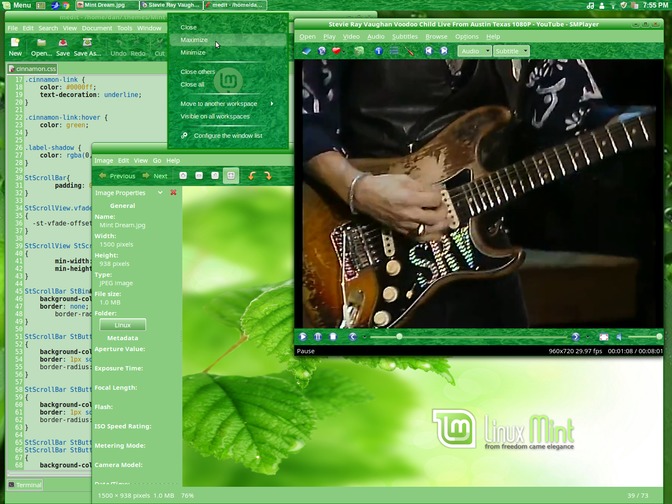
Task: Toggle best fit zoom in image viewer
Action: click(231, 176)
